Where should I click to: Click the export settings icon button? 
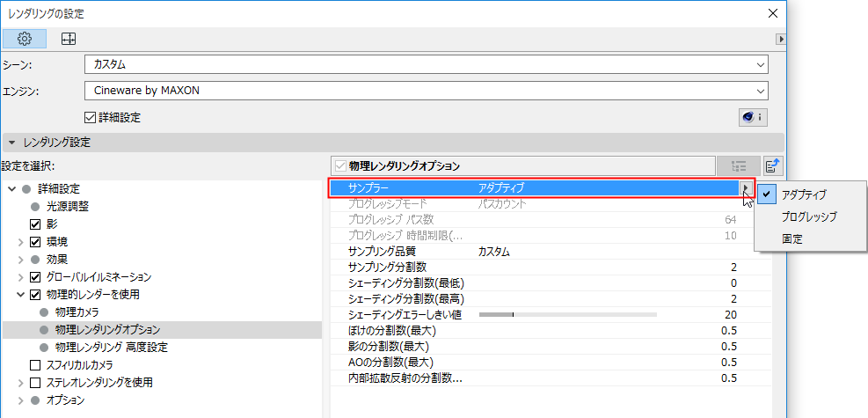(x=772, y=165)
